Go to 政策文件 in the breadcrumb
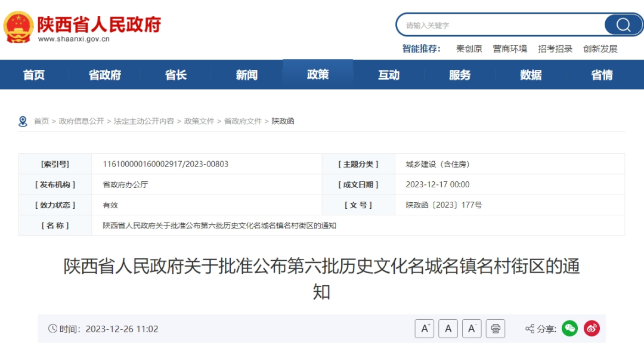The image size is (644, 352). pyautogui.click(x=199, y=121)
